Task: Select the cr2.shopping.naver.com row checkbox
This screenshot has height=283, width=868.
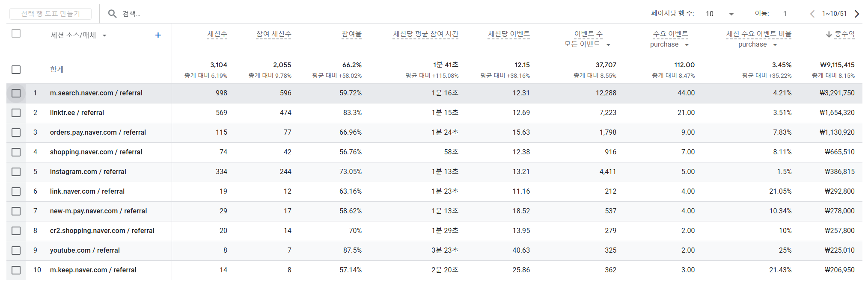Action: tap(16, 231)
